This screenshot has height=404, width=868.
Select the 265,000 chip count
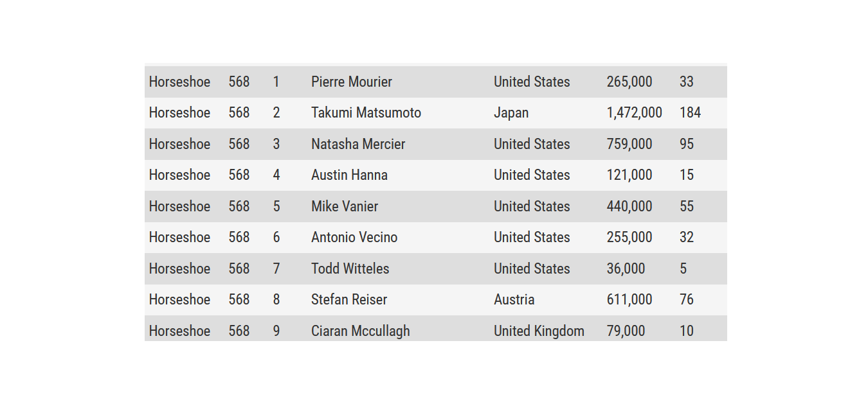click(629, 82)
